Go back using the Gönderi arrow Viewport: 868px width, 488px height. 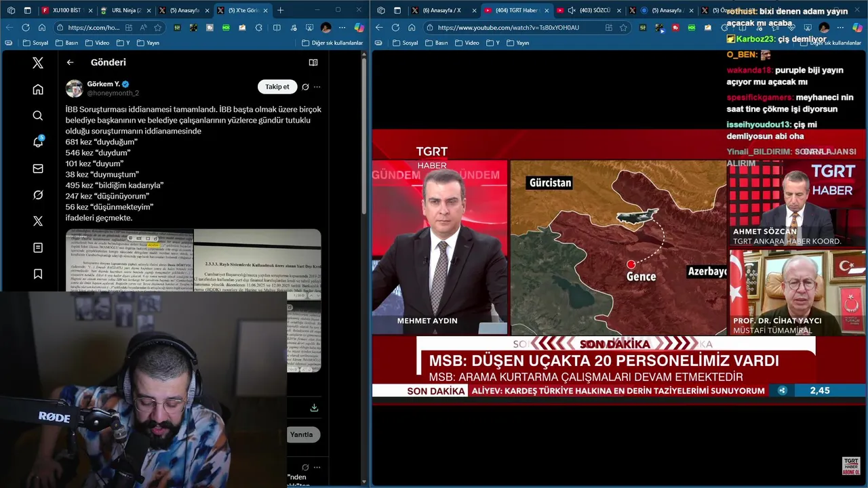click(x=71, y=62)
